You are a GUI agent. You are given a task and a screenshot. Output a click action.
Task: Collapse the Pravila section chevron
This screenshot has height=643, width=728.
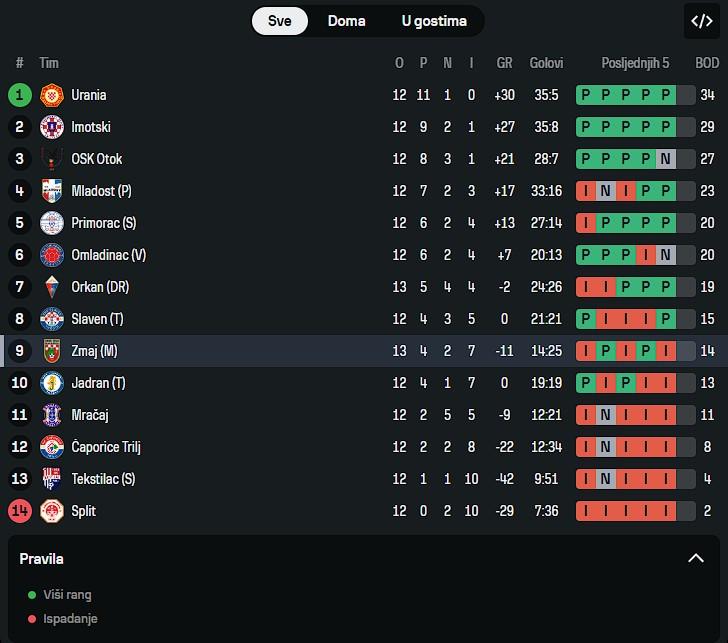pos(696,559)
